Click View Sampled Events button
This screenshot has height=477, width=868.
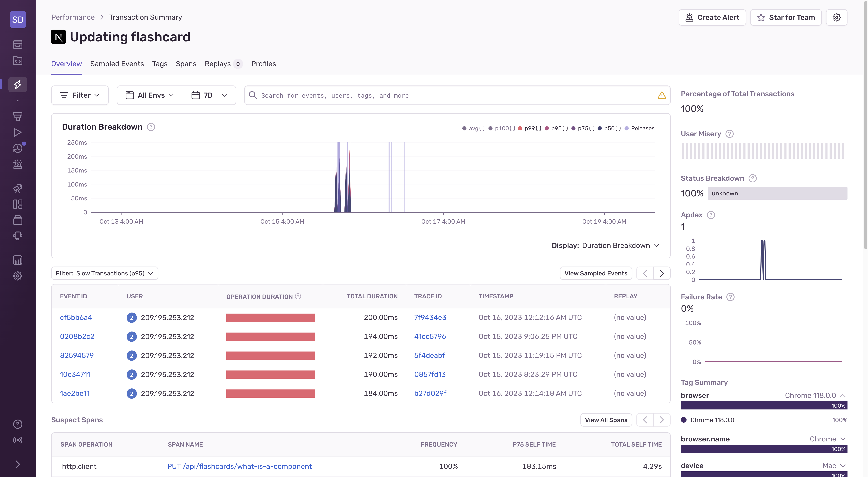tap(596, 273)
